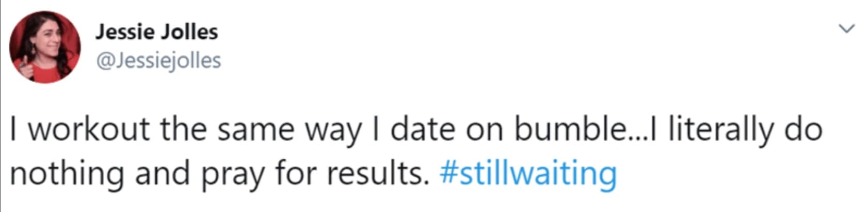Open the tweet's down-arrow menu
Screen dimensions: 868x212
(847, 28)
